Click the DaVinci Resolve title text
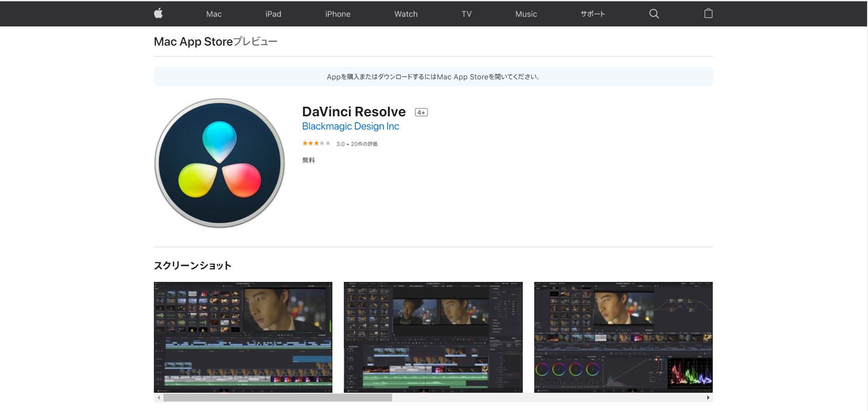The height and width of the screenshot is (411, 868). click(x=354, y=112)
